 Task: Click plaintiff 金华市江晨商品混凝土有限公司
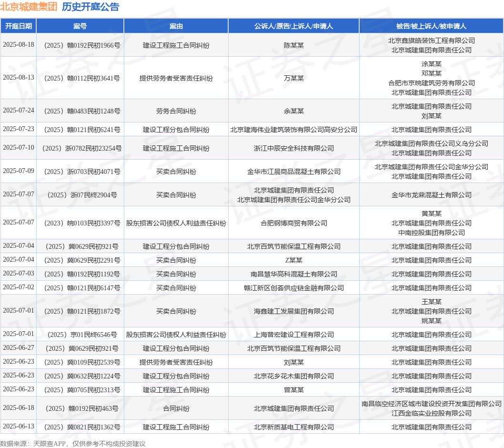click(x=294, y=172)
